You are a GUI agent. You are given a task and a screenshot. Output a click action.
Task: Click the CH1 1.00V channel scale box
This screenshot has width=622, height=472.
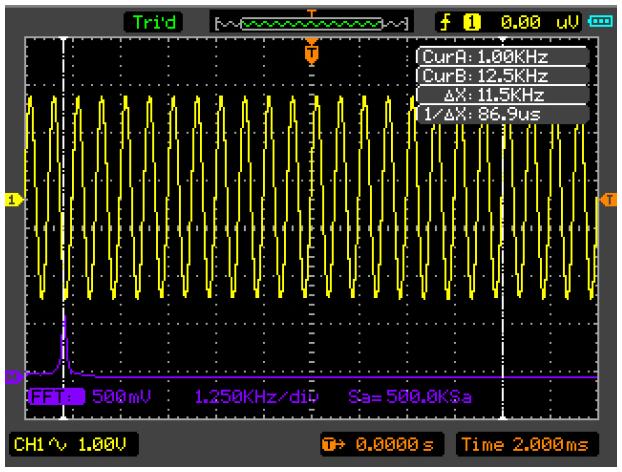[73, 444]
